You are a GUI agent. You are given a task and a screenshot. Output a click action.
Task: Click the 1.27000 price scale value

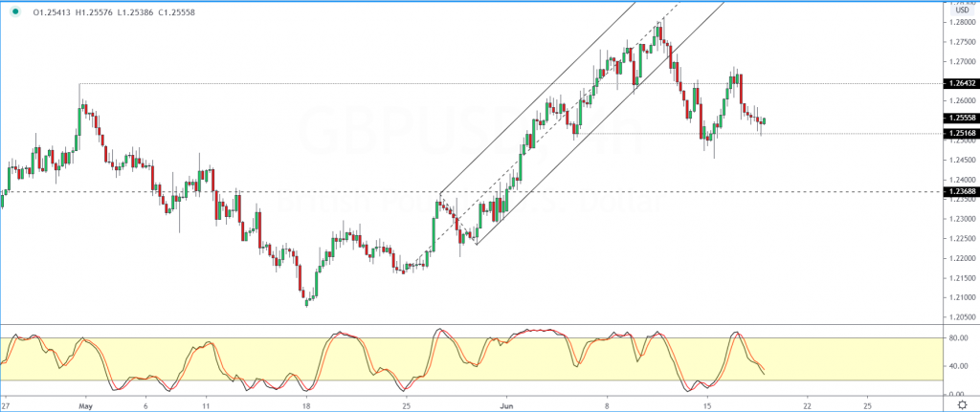click(x=962, y=62)
